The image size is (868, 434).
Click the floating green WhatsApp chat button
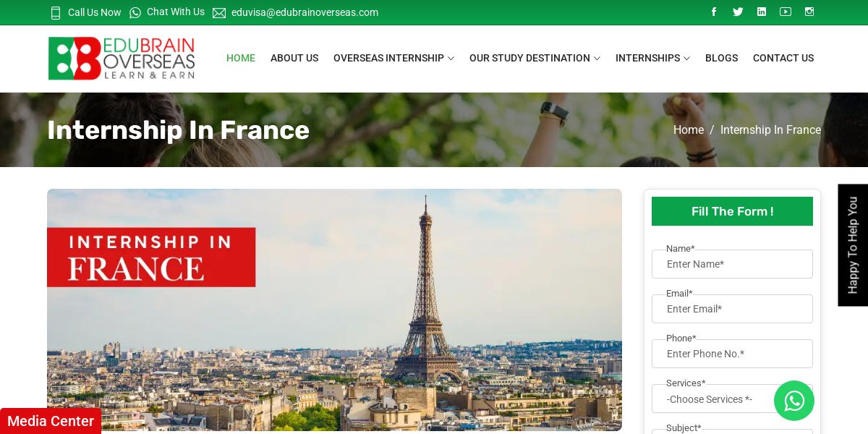[794, 401]
